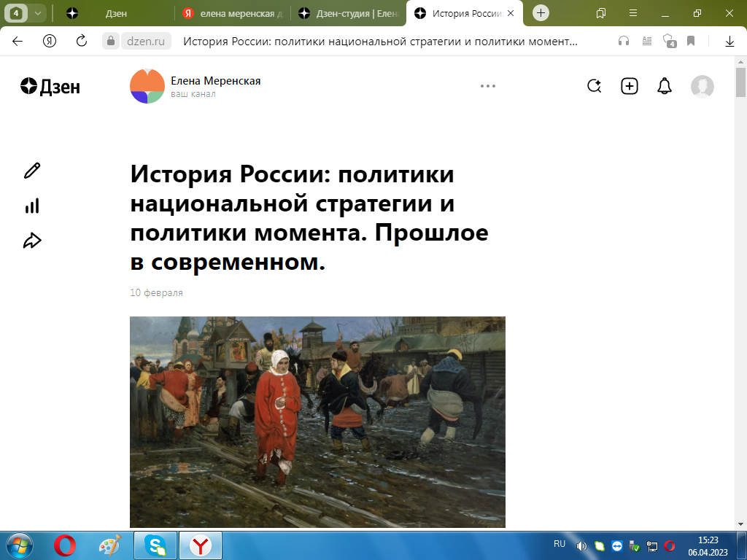Click the Yandex Я home button
The width and height of the screenshot is (747, 560).
click(x=50, y=42)
